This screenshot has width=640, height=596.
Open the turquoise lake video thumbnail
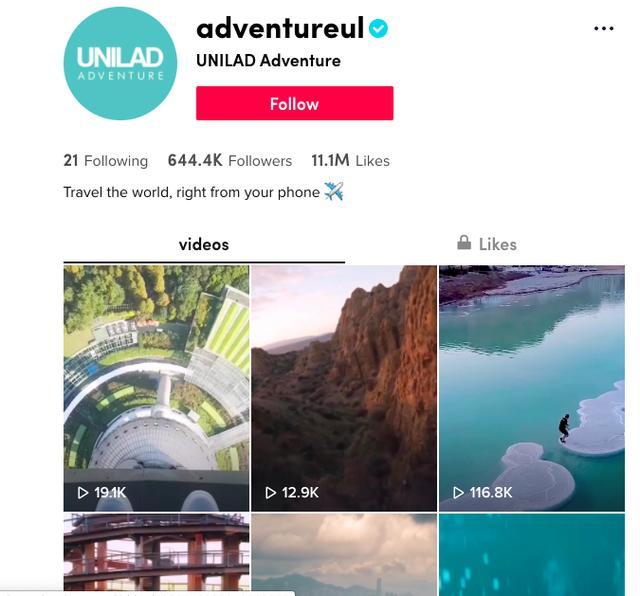click(x=532, y=388)
